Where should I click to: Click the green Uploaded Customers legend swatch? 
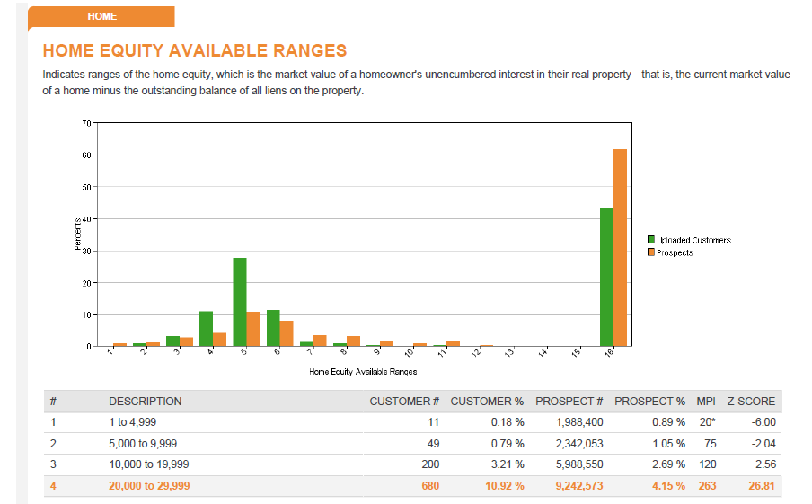tap(651, 239)
